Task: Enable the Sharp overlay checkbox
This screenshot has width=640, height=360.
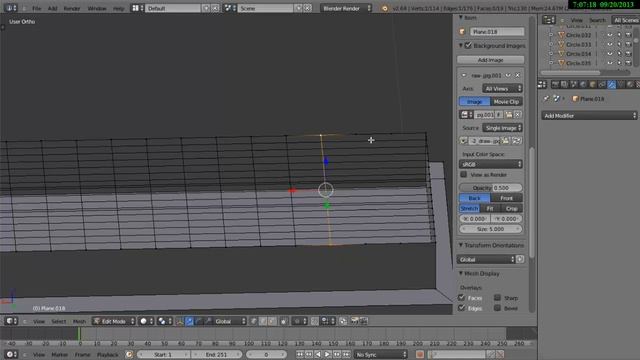Action: tap(497, 298)
